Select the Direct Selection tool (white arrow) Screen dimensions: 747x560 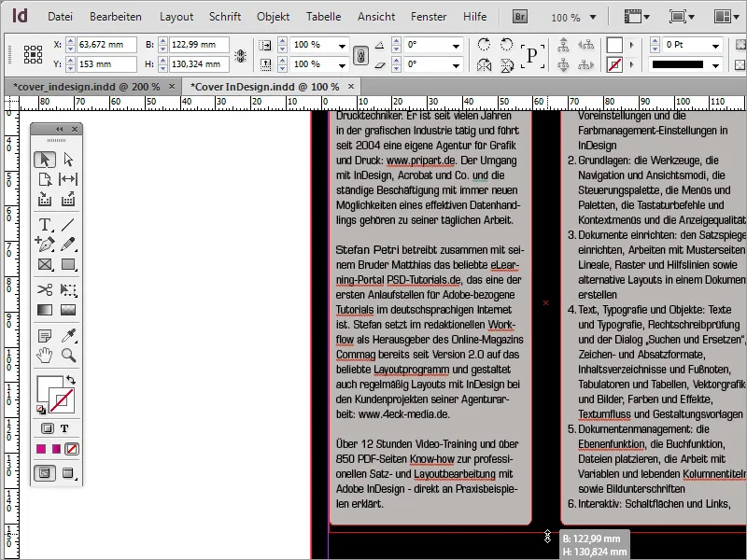(68, 159)
